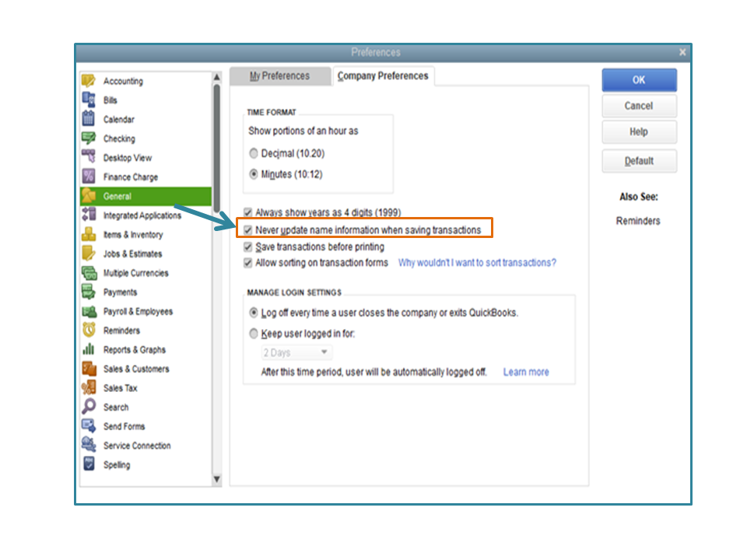This screenshot has height=560, width=747.
Task: Click the Service Connection icon
Action: pos(88,445)
